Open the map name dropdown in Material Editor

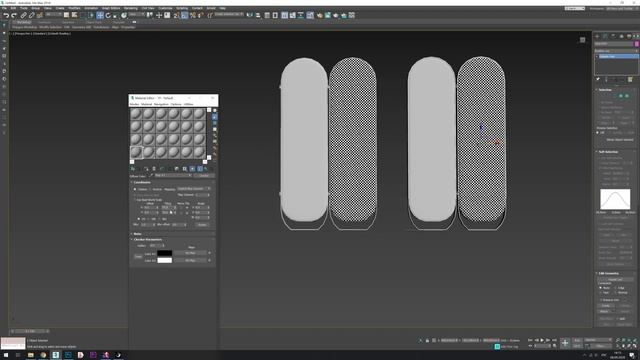click(x=173, y=175)
